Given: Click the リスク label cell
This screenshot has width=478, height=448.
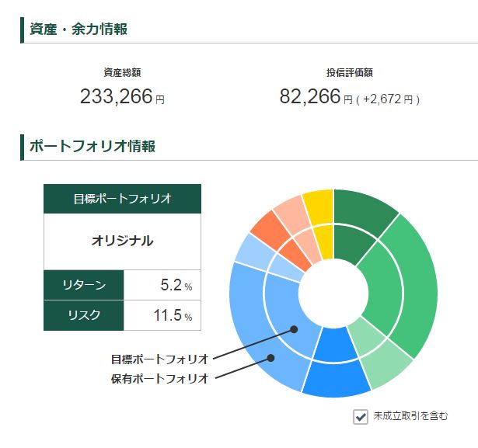Looking at the screenshot, I should click(x=84, y=315).
